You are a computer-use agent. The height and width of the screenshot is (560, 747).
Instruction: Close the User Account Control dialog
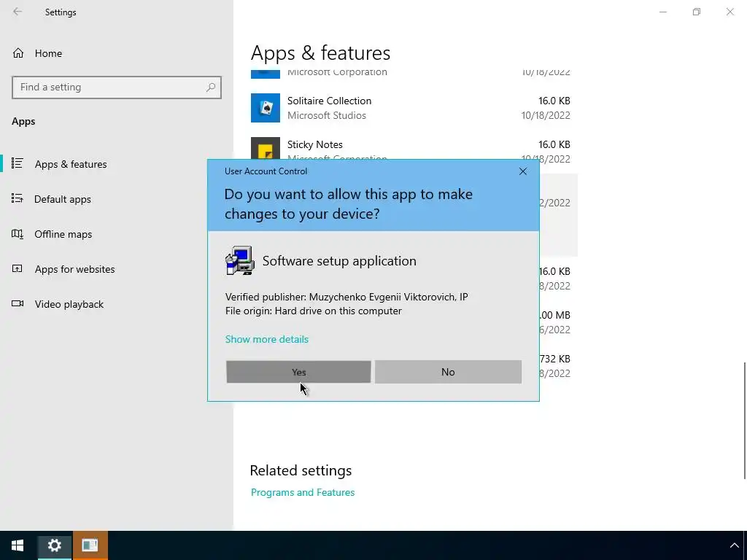pyautogui.click(x=522, y=171)
